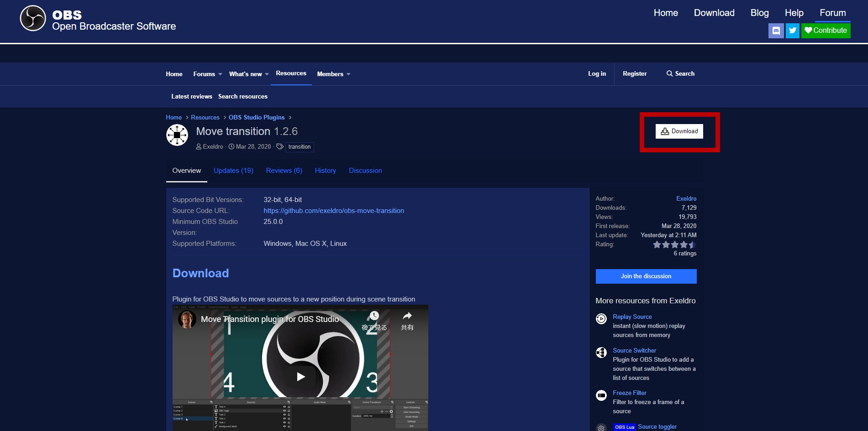Open Freeze Filter resource link

pyautogui.click(x=629, y=393)
